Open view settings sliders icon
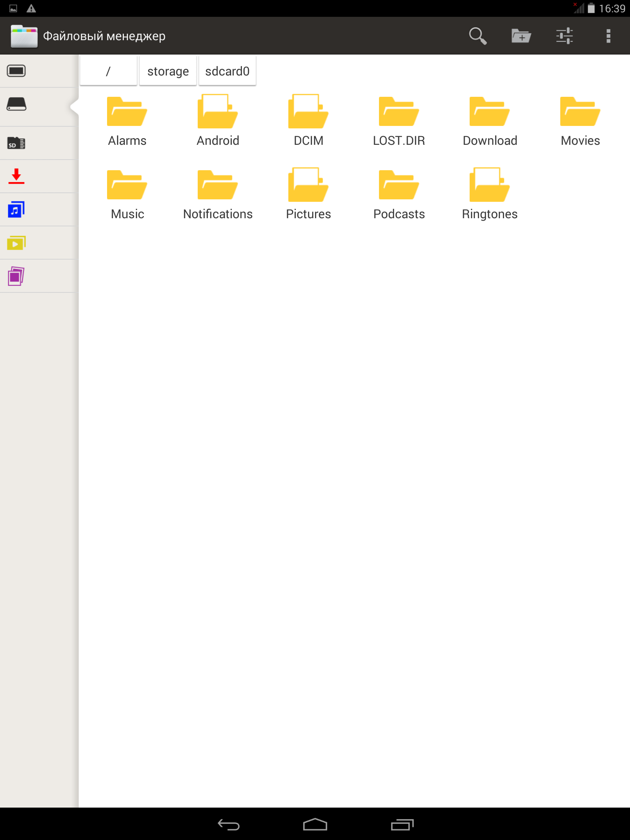 [564, 36]
